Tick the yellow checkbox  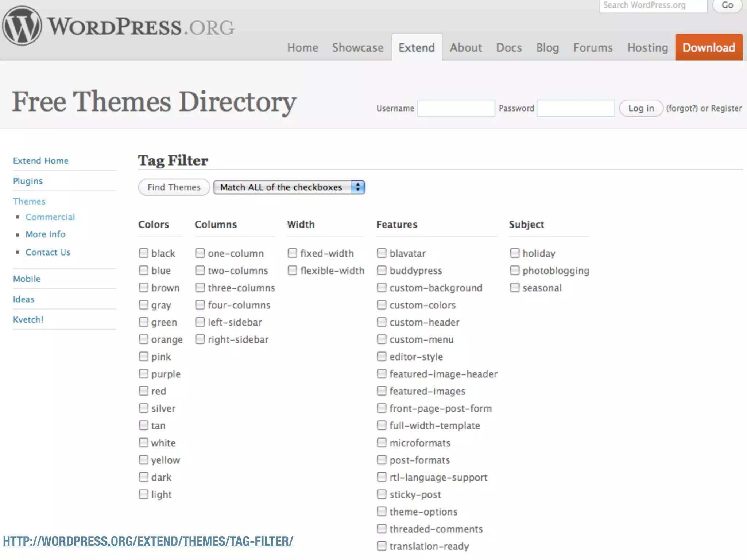(144, 459)
